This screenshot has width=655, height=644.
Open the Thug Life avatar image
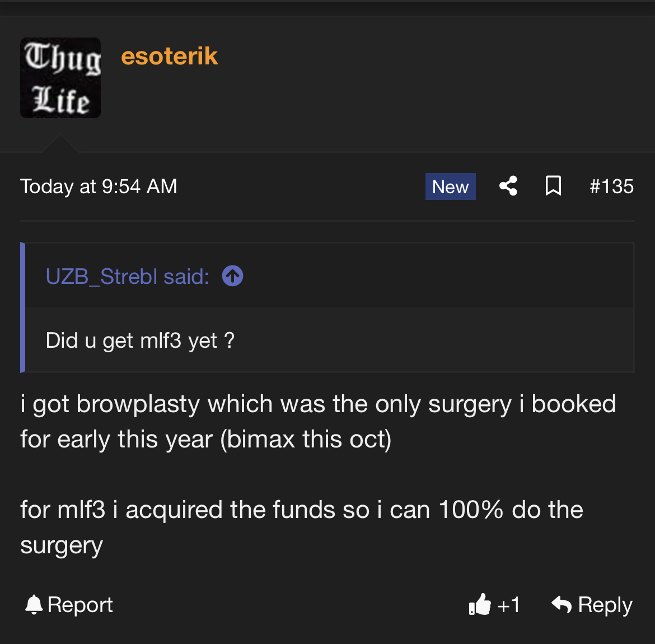(x=60, y=78)
